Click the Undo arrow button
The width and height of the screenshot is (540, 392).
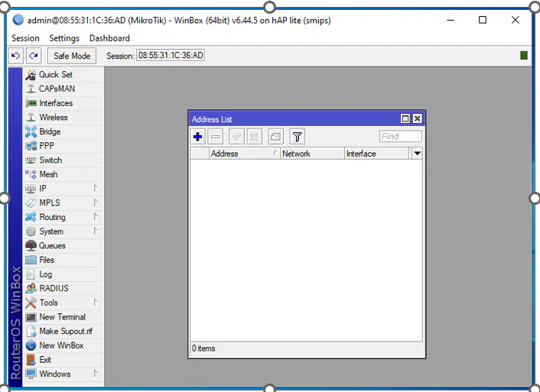tap(16, 56)
